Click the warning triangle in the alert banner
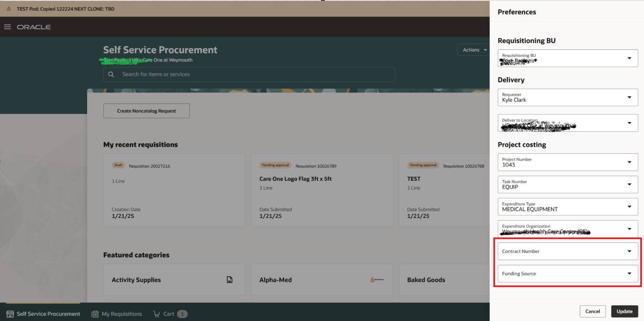 coord(8,8)
